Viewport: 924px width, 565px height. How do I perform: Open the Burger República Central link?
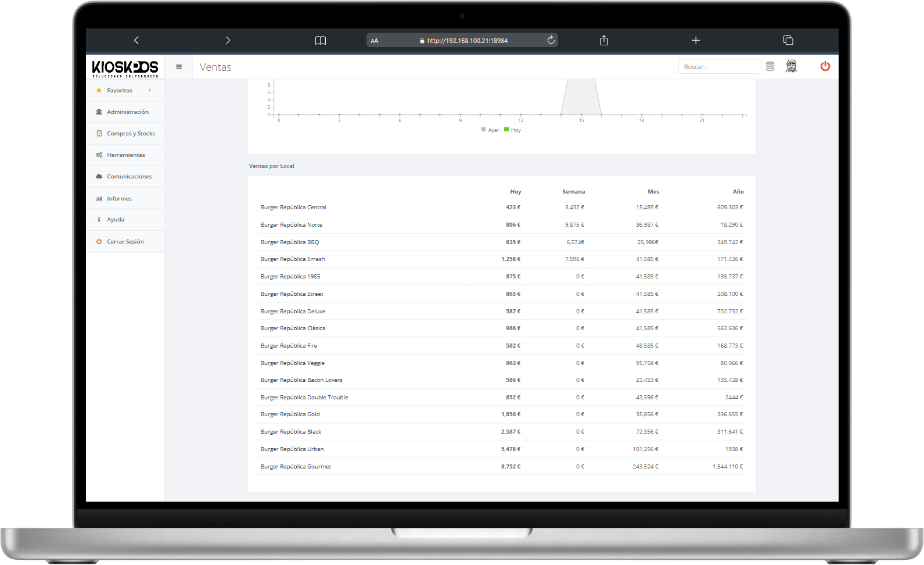tap(293, 208)
